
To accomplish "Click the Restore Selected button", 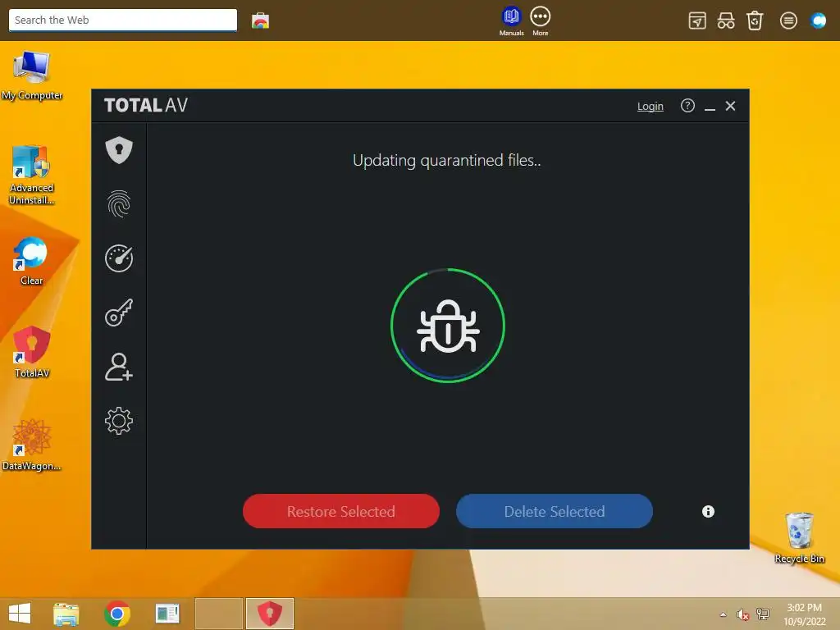I will [x=341, y=511].
